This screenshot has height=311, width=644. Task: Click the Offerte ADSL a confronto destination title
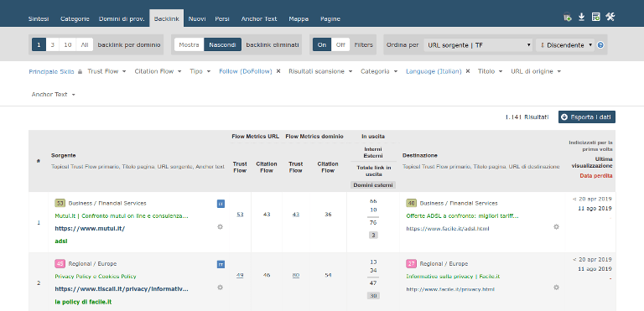(463, 215)
